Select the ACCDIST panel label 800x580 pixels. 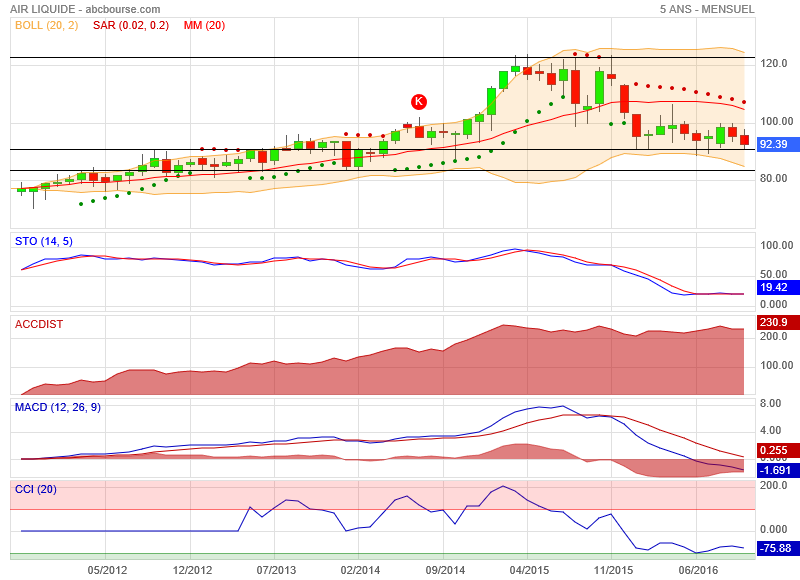tap(39, 324)
